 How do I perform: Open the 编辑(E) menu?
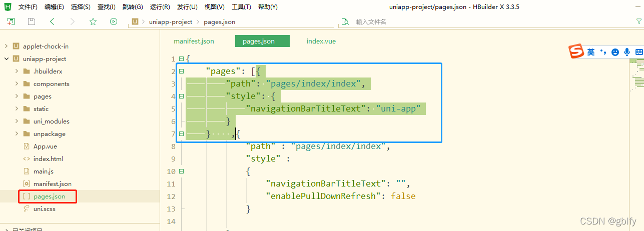click(x=54, y=7)
